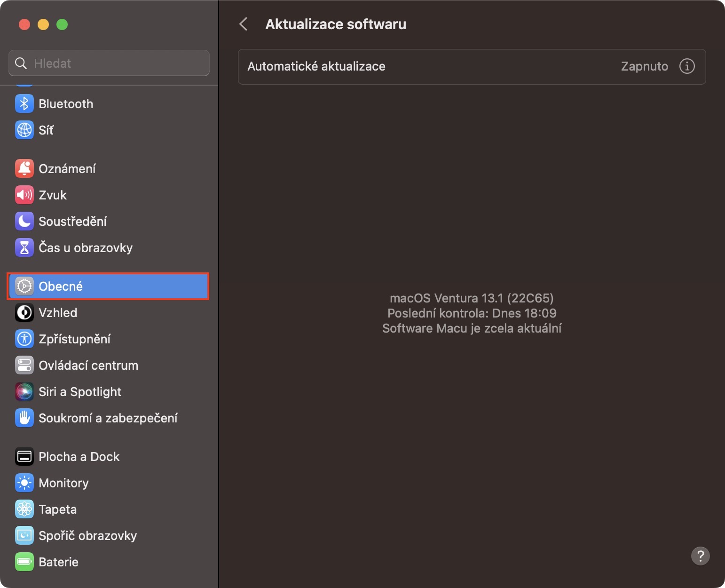Open Ovládací centrum settings
This screenshot has height=588, width=725.
[88, 366]
